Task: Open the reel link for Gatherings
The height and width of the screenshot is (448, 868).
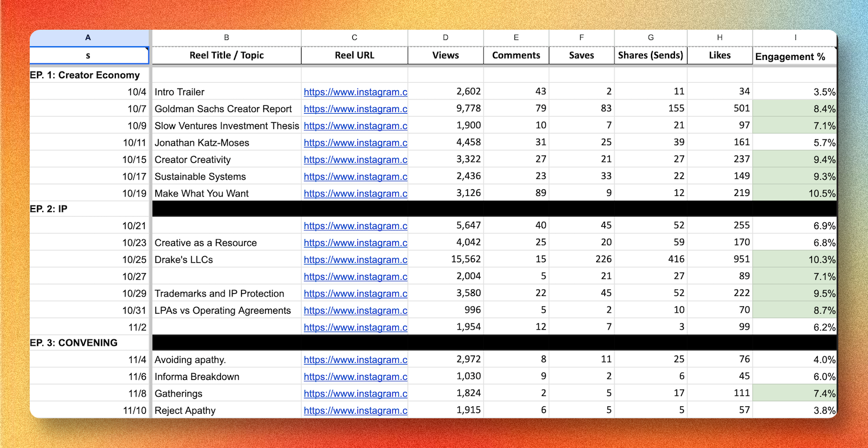Action: tap(355, 394)
